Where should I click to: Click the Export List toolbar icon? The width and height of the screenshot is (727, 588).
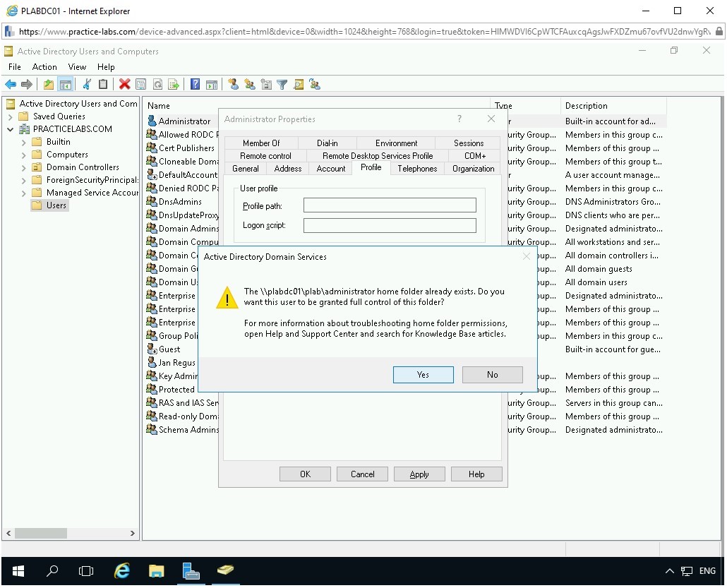[x=174, y=85]
